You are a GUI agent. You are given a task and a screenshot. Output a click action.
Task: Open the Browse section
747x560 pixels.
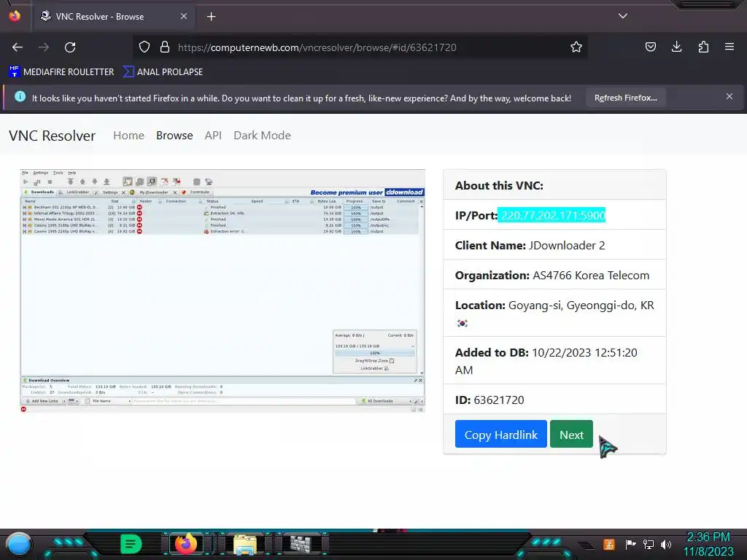[174, 136]
